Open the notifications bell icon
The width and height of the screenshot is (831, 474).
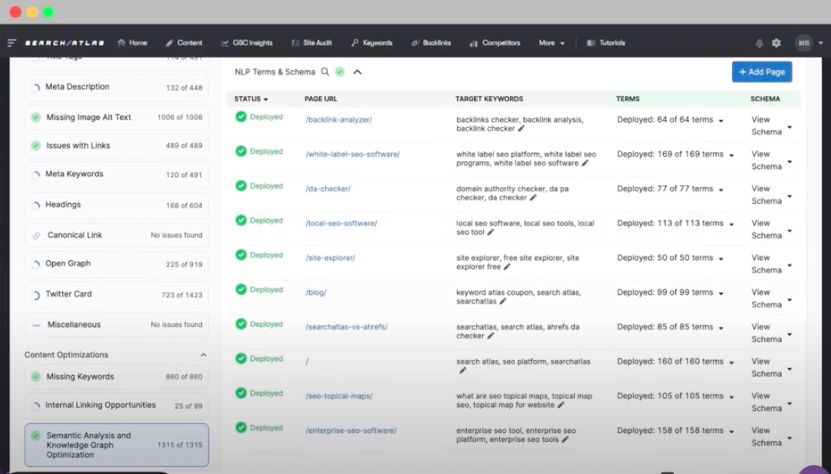pyautogui.click(x=759, y=43)
